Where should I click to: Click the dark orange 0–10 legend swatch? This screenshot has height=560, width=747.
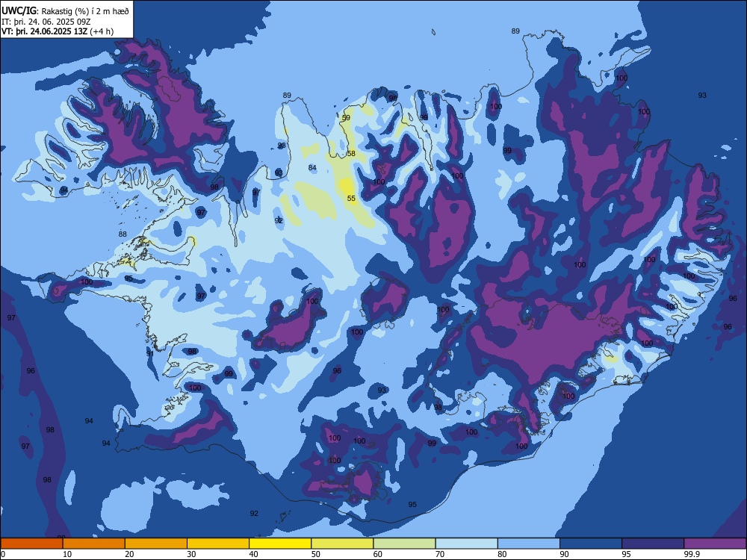pos(31,544)
